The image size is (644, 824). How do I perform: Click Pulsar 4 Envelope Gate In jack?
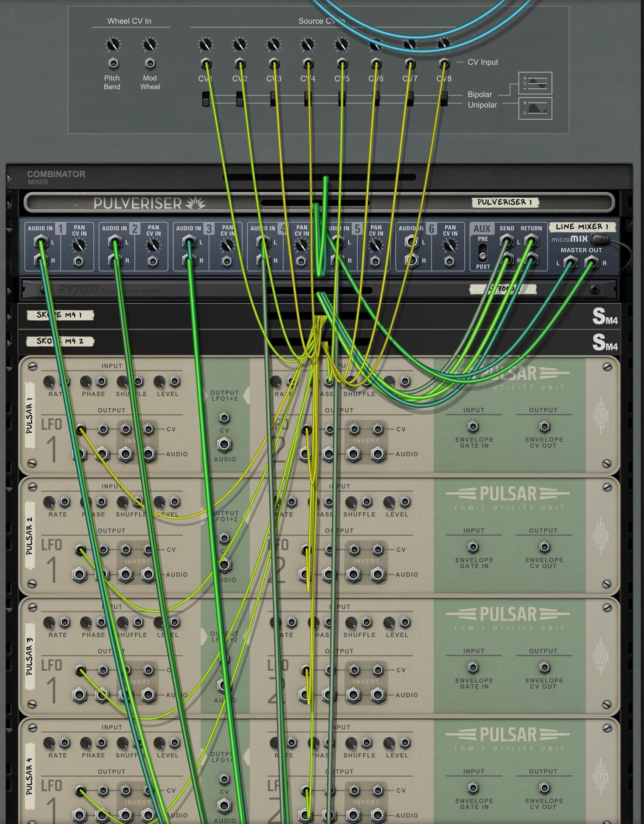[x=473, y=788]
